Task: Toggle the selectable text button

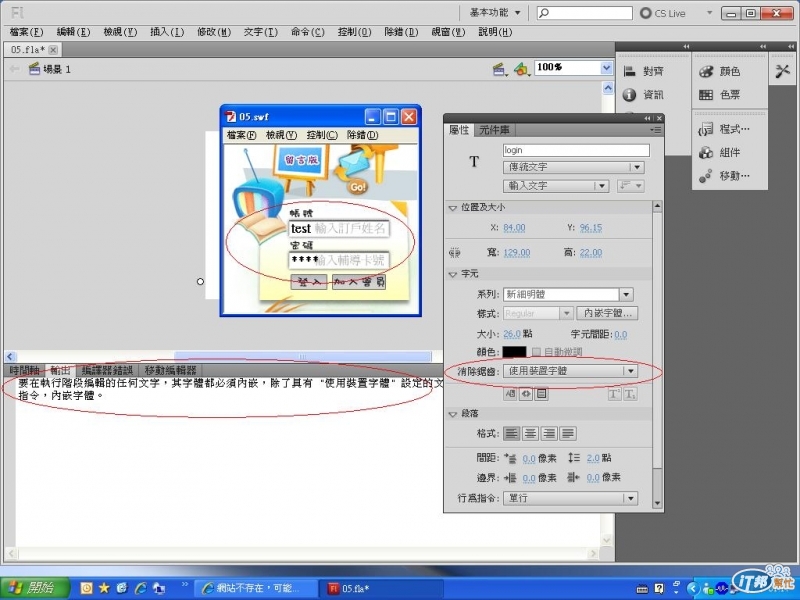Action: tap(510, 394)
